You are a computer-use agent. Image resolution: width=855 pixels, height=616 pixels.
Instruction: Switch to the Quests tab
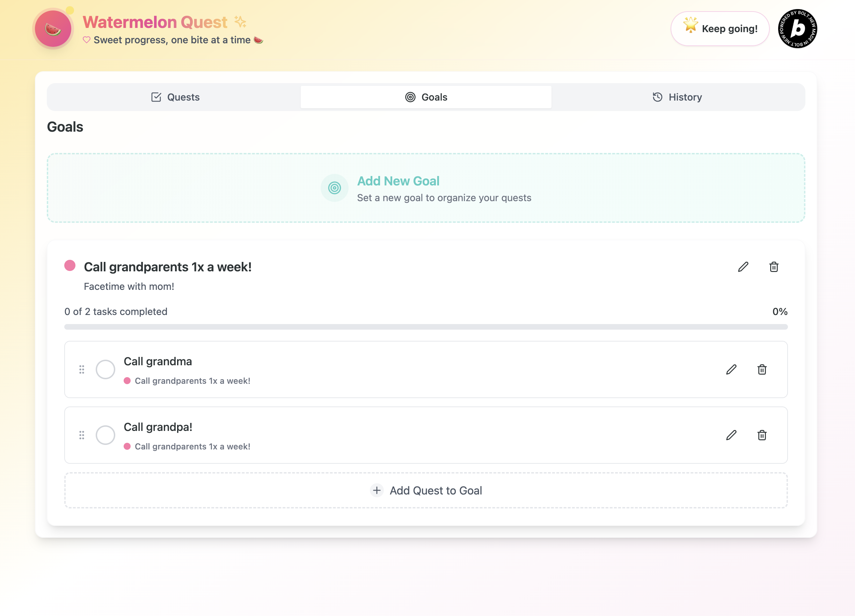175,97
